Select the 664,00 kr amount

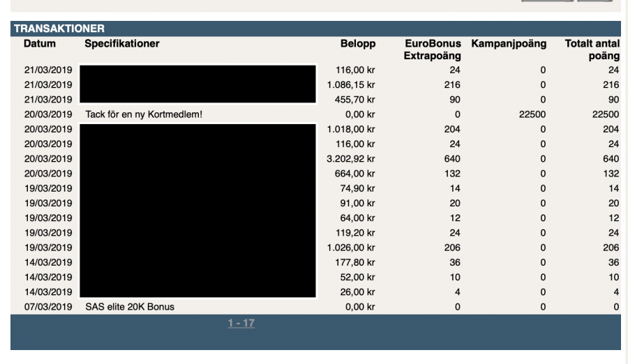(356, 173)
